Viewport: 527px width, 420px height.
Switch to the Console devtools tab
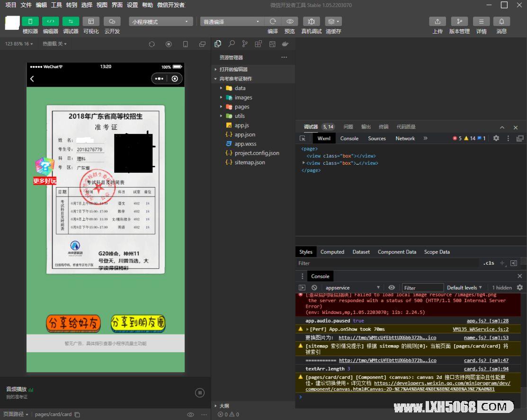click(349, 138)
